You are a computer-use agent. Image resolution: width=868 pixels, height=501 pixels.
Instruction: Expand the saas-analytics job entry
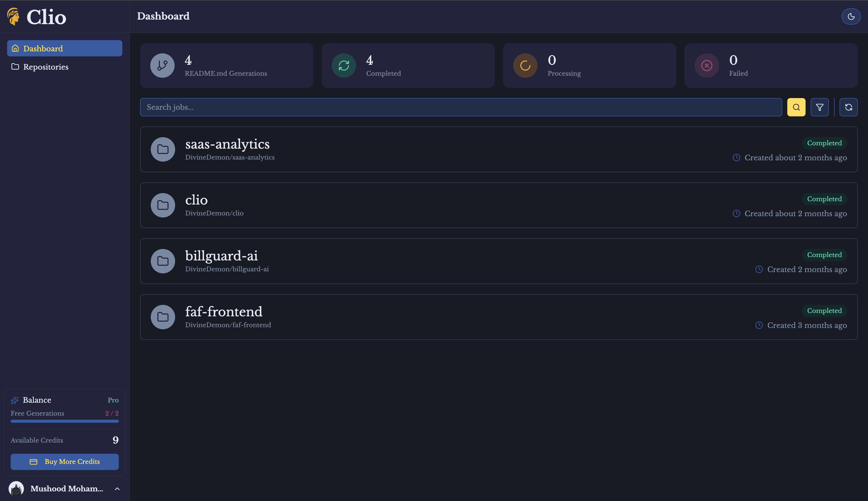click(498, 149)
